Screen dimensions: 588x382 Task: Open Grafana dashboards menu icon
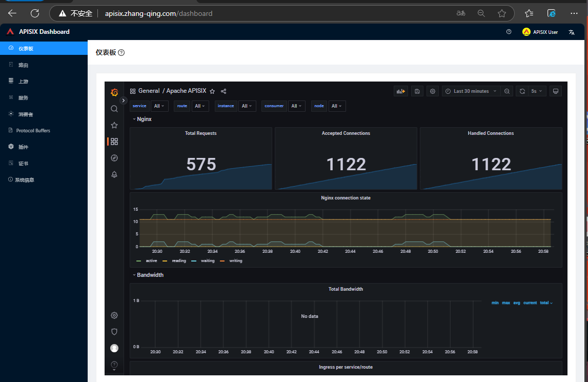(x=114, y=142)
